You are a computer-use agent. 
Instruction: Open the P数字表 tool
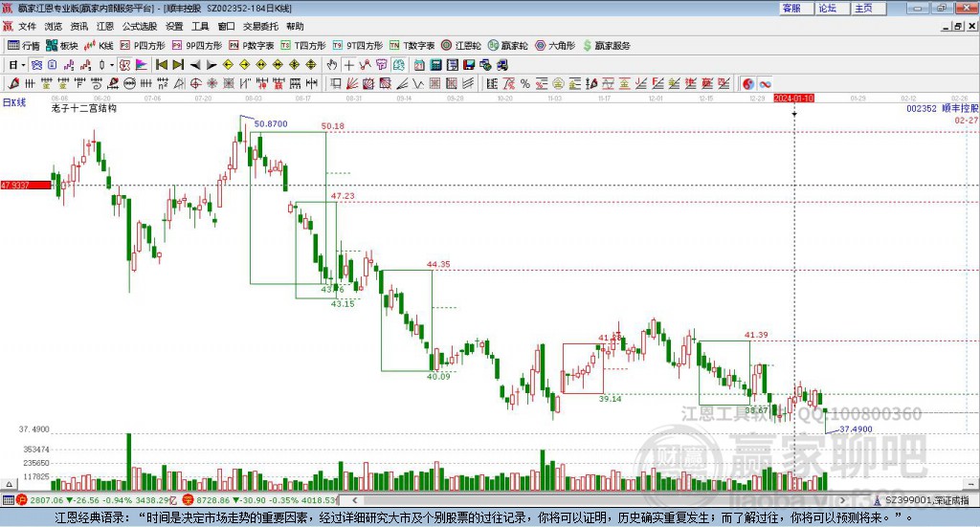252,46
